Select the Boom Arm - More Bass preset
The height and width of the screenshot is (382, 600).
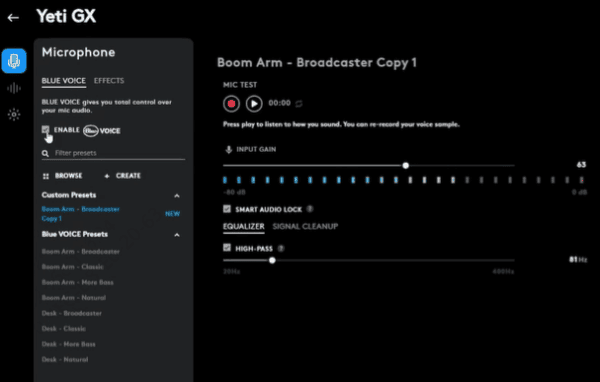77,282
